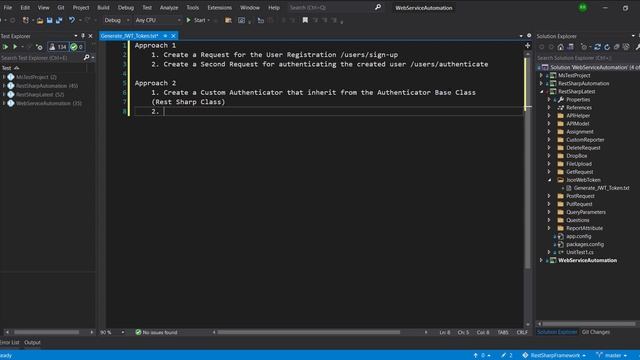Click the Open File folder icon
The height and width of the screenshot is (360, 640).
click(x=40, y=20)
